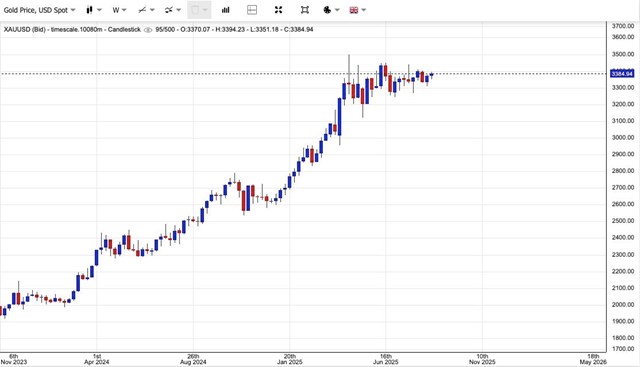The height and width of the screenshot is (367, 640).
Task: Click the XAUUSD (Bid) chart title label
Action: (24, 29)
